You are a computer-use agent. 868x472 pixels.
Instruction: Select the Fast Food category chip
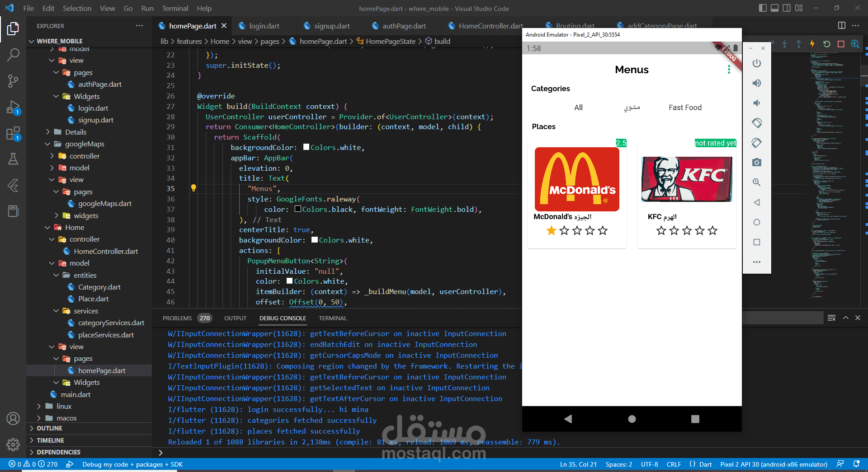point(685,107)
